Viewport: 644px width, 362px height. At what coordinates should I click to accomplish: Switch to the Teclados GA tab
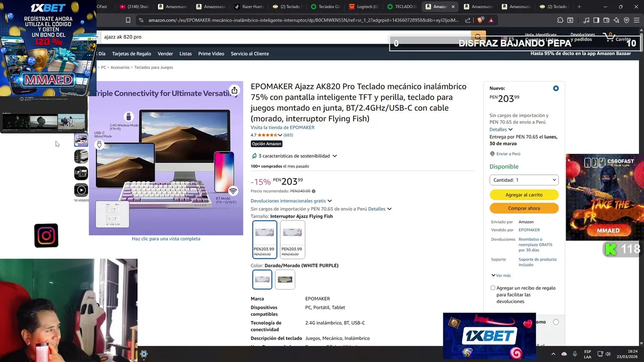point(325,7)
